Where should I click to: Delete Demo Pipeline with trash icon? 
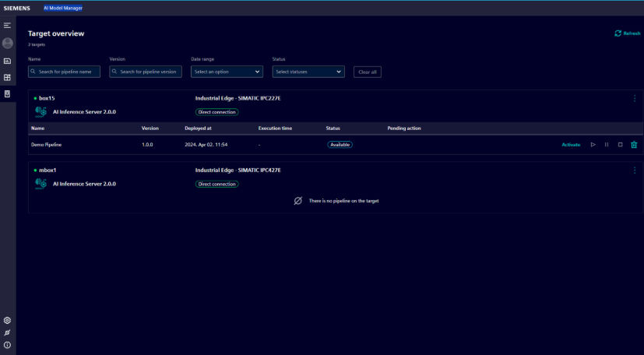pyautogui.click(x=634, y=145)
